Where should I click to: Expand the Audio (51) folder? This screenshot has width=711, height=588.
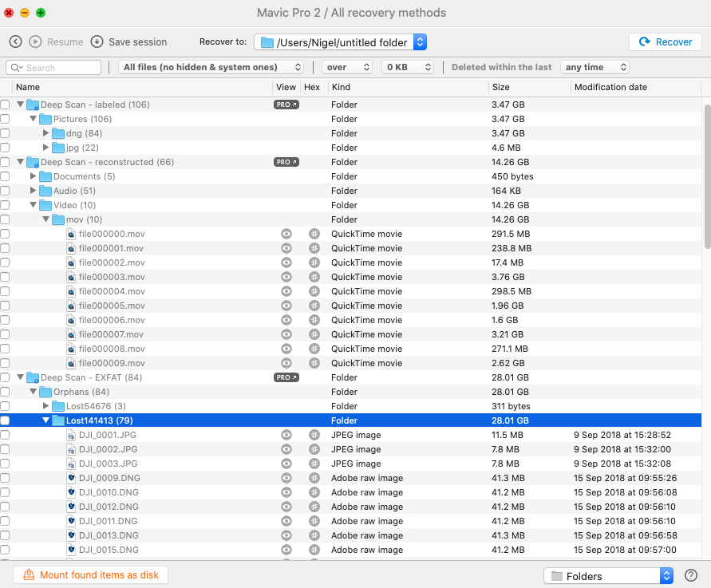click(33, 191)
